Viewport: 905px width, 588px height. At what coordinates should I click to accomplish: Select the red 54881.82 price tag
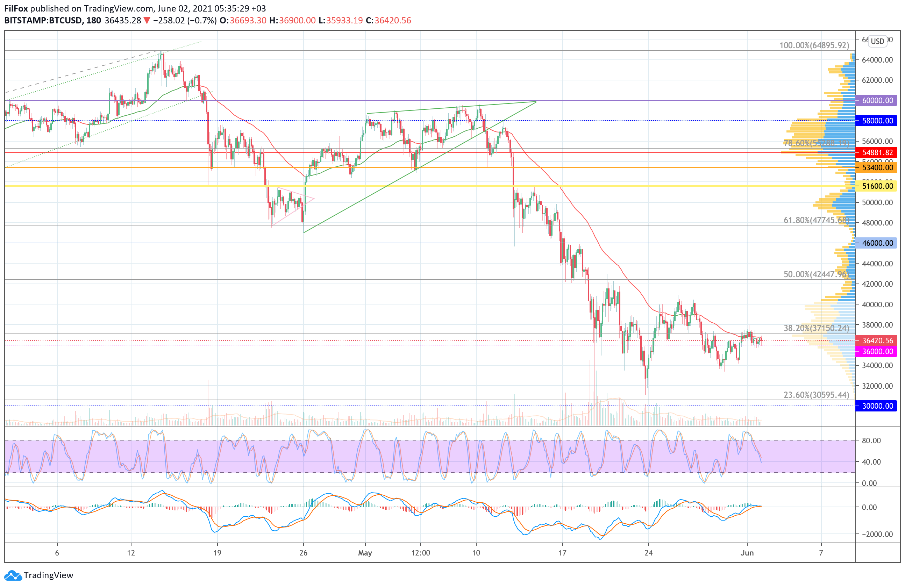(x=876, y=152)
